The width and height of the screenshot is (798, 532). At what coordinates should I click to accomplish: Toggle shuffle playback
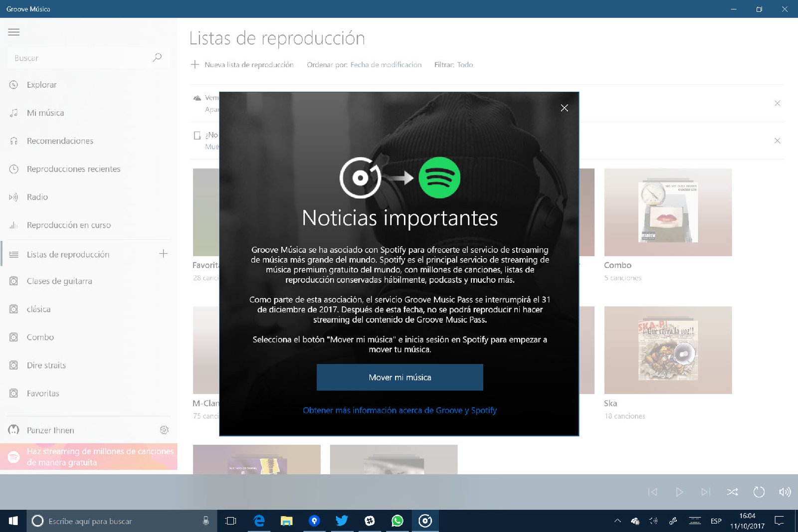click(732, 492)
